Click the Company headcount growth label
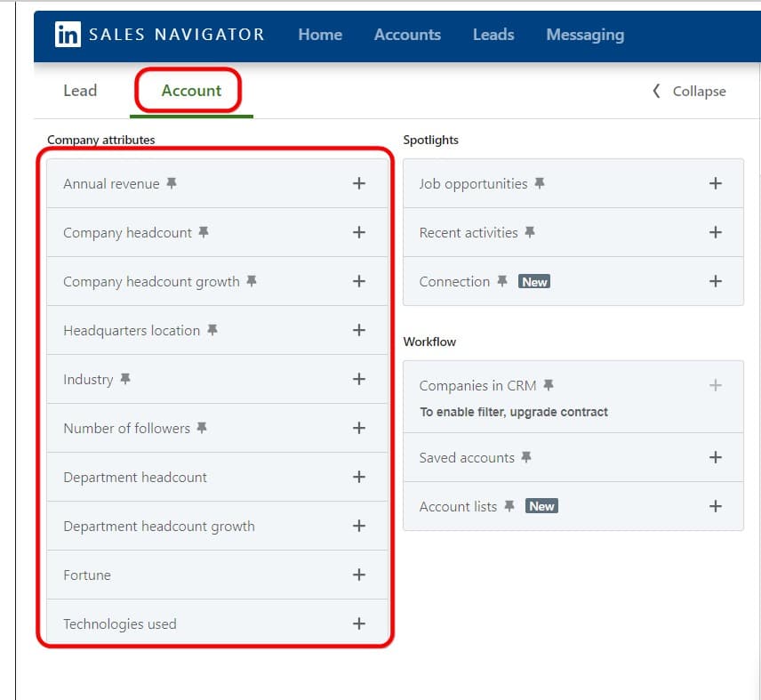This screenshot has height=700, width=761. (x=151, y=282)
